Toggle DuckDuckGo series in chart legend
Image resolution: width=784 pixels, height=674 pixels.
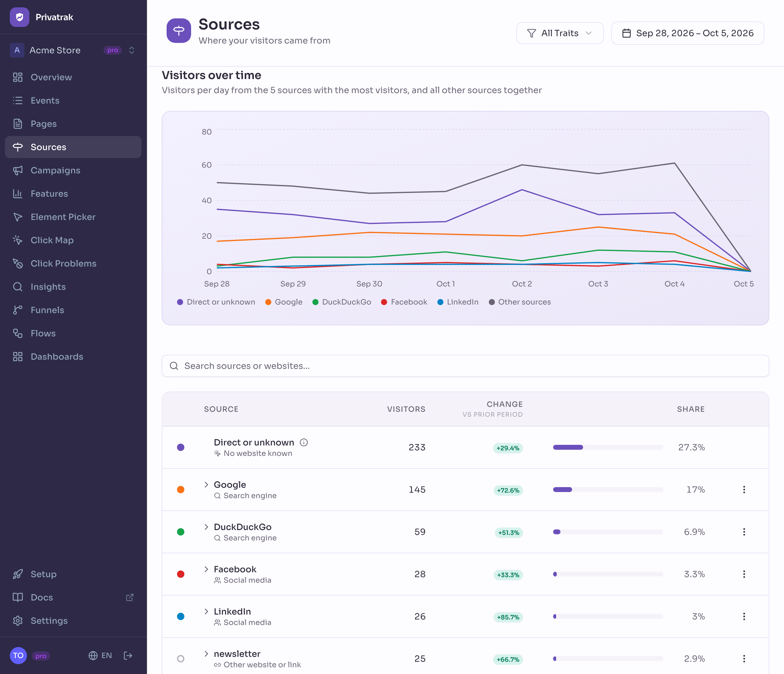point(342,302)
